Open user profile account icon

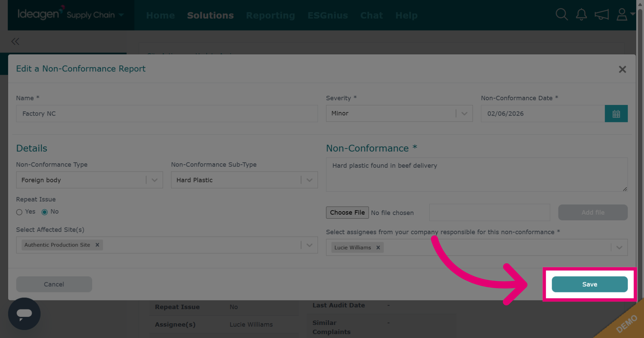click(622, 15)
